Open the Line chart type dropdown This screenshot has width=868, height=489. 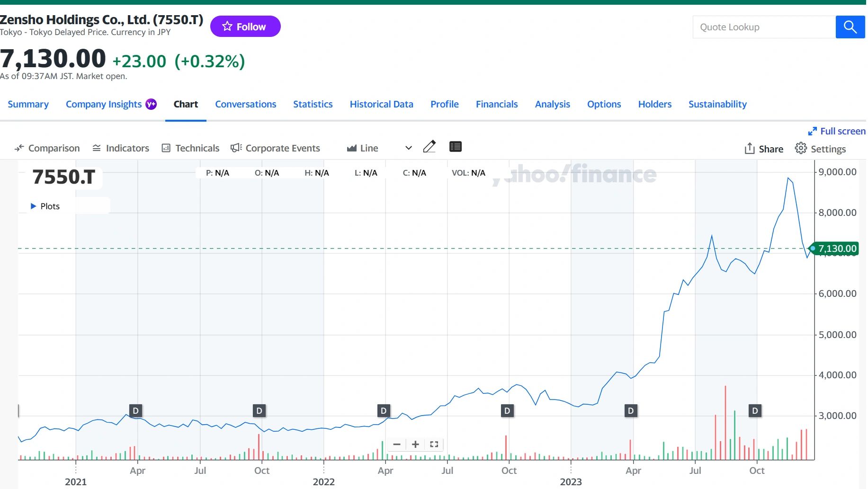tap(379, 148)
